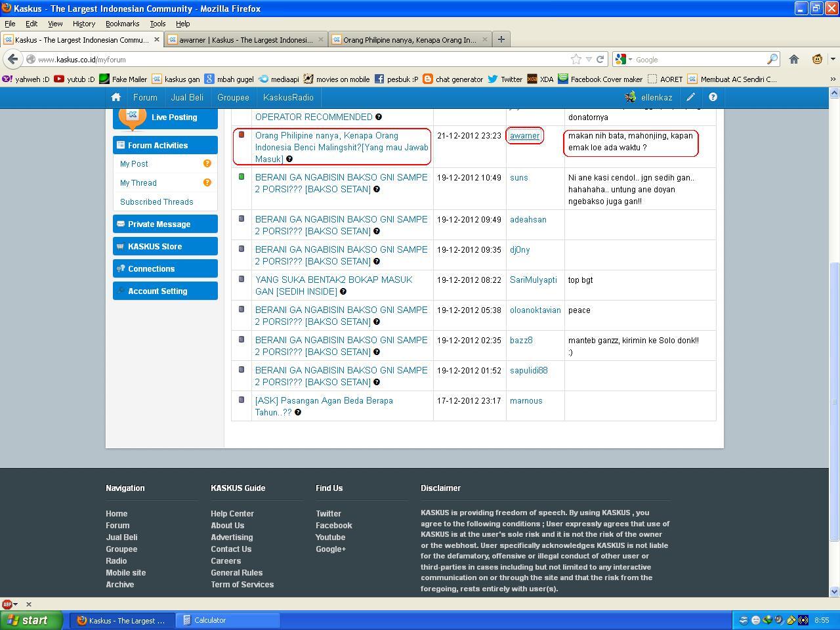Click info icon after Orang Philipine thread title

pyautogui.click(x=289, y=159)
